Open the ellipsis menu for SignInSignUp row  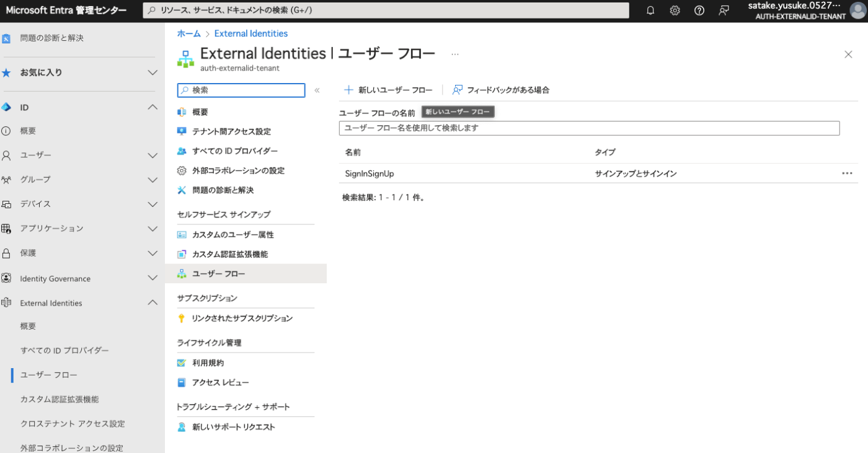(848, 174)
